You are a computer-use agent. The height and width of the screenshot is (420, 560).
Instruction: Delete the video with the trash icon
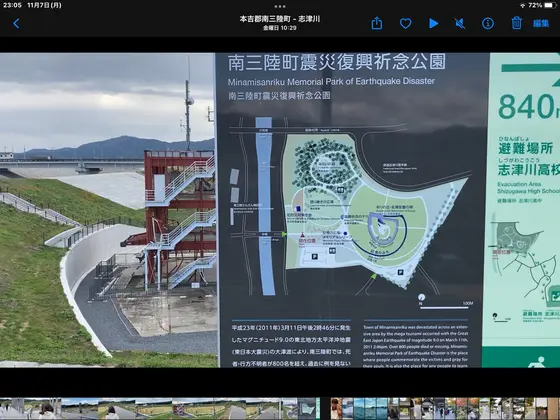[516, 23]
